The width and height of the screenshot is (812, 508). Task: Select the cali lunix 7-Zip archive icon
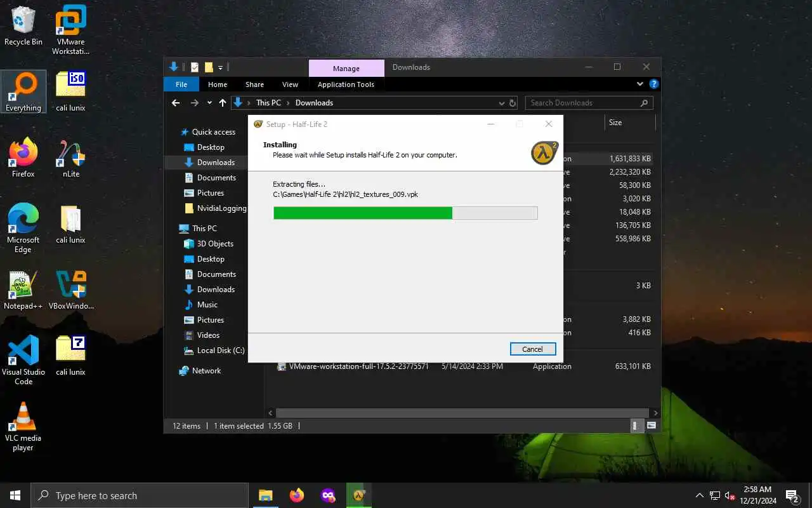pos(70,356)
